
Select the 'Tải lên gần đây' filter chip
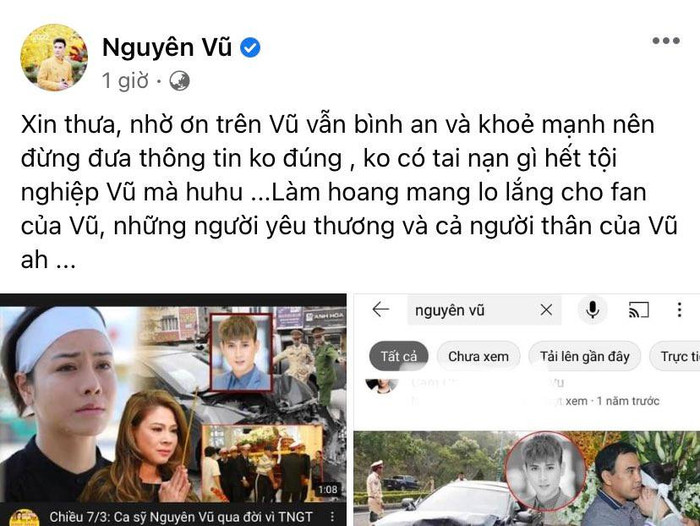click(x=584, y=356)
